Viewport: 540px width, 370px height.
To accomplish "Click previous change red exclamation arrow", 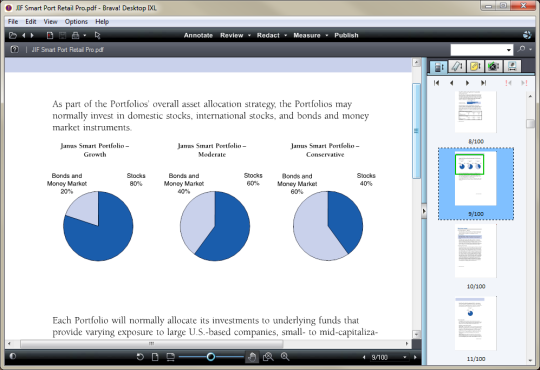I will point(508,83).
